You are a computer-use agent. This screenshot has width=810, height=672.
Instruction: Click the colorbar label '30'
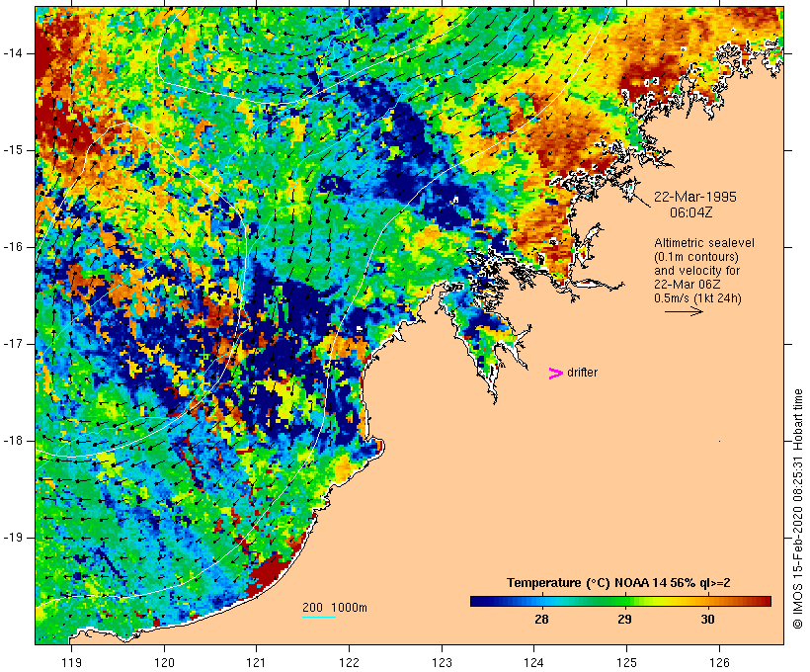[x=707, y=619]
